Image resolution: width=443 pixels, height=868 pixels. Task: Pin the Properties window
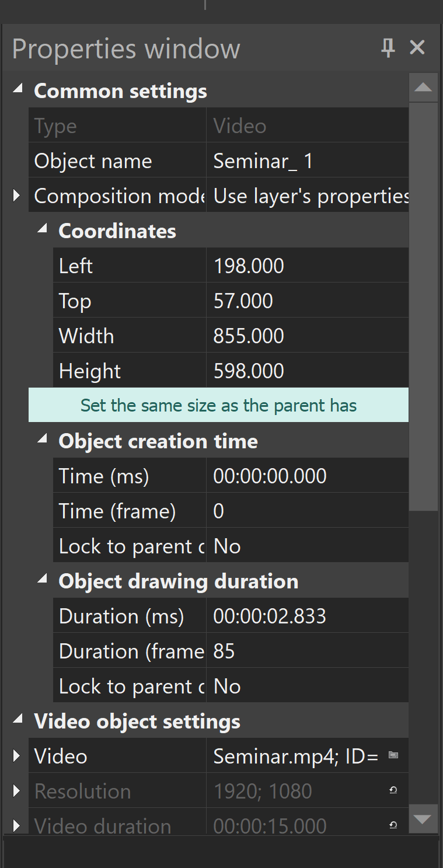coord(388,48)
